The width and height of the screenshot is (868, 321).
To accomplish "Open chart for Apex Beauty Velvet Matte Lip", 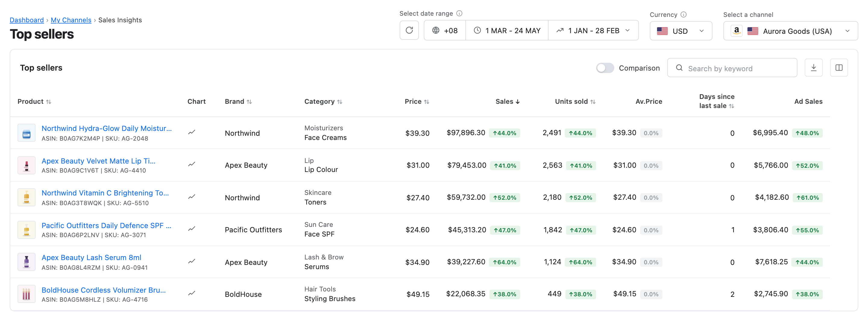I will coord(192,164).
